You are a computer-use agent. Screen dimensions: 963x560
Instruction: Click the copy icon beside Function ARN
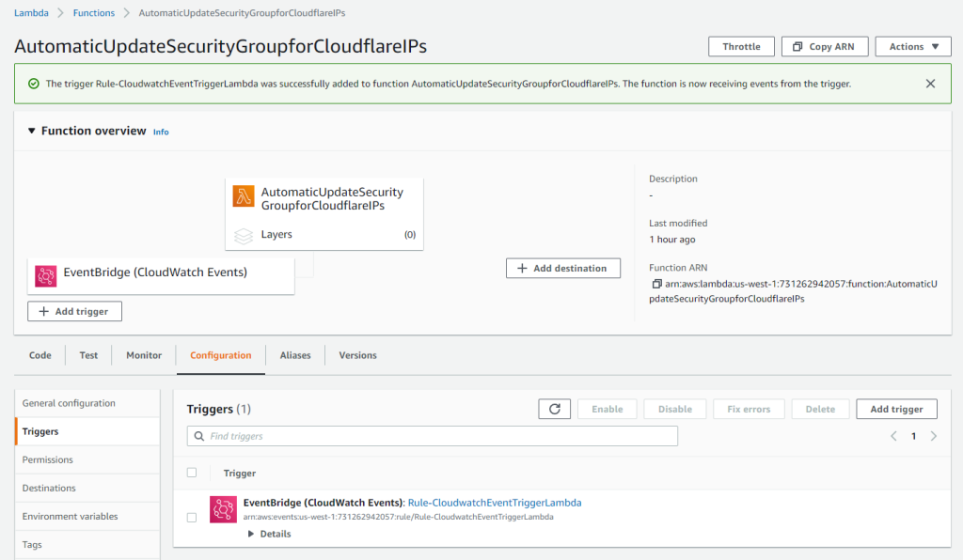tap(656, 284)
